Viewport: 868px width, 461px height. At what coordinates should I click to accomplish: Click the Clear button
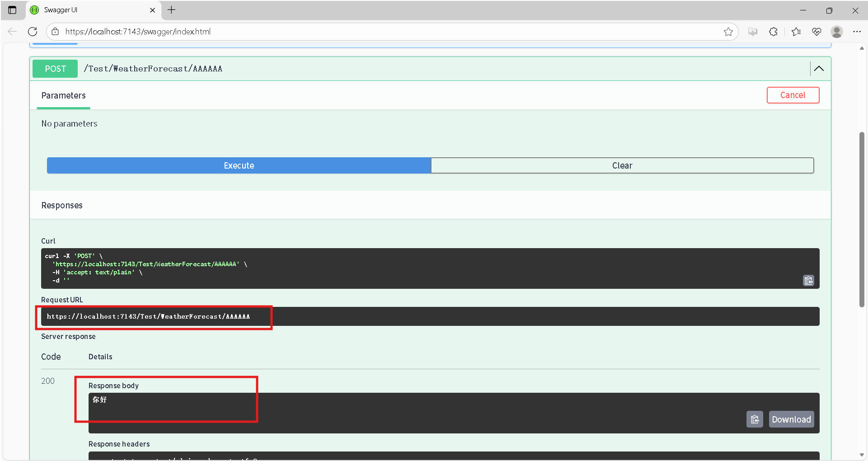pos(622,165)
